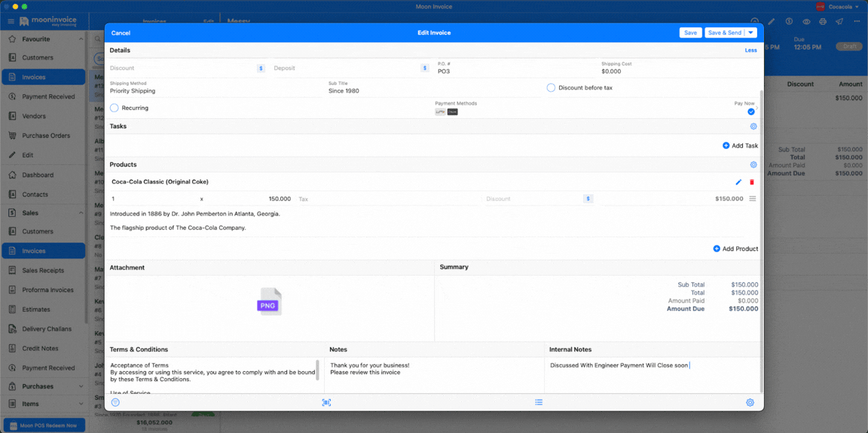This screenshot has width=868, height=433.
Task: Click the plus icon beside Add Product
Action: pos(717,249)
